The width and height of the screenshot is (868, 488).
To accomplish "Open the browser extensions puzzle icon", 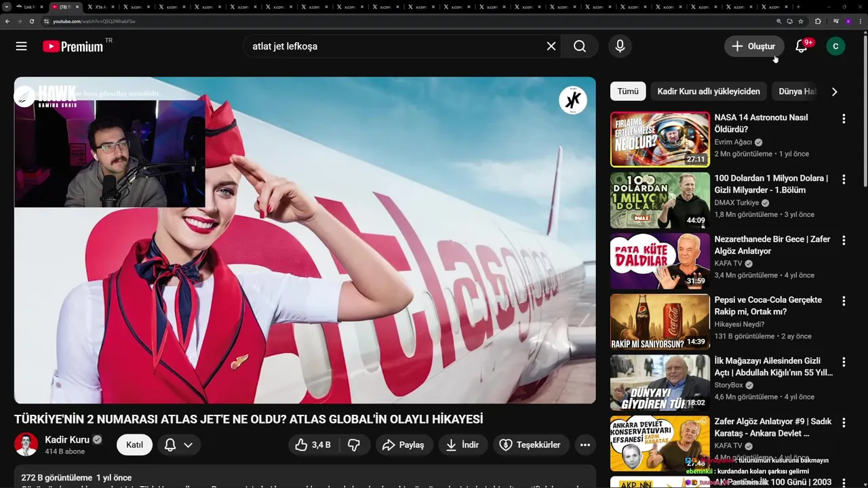I will point(818,21).
